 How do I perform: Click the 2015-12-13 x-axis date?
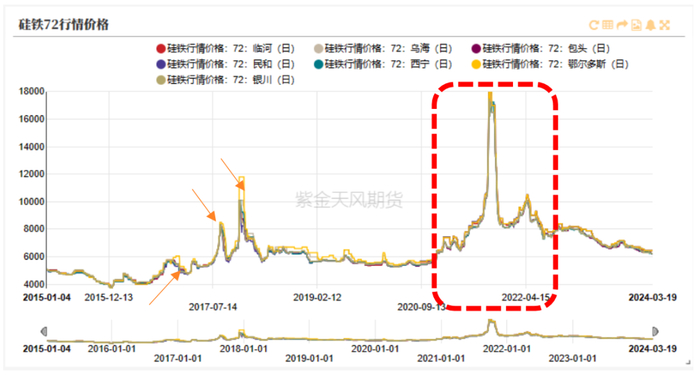[108, 298]
